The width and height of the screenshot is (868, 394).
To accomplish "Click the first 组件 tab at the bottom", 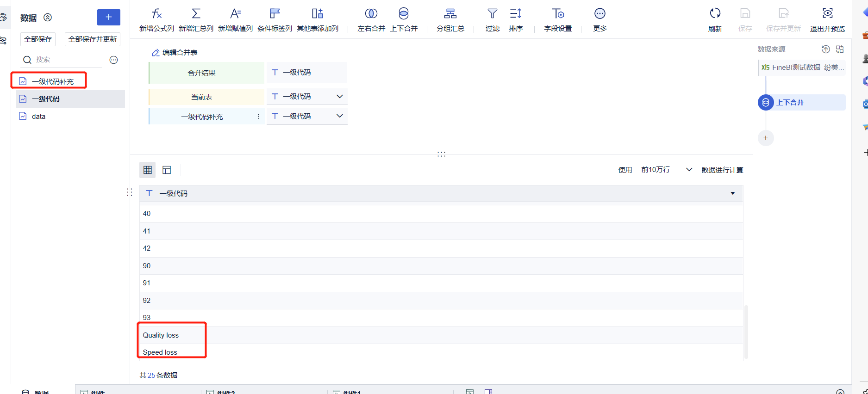I will coord(93,392).
